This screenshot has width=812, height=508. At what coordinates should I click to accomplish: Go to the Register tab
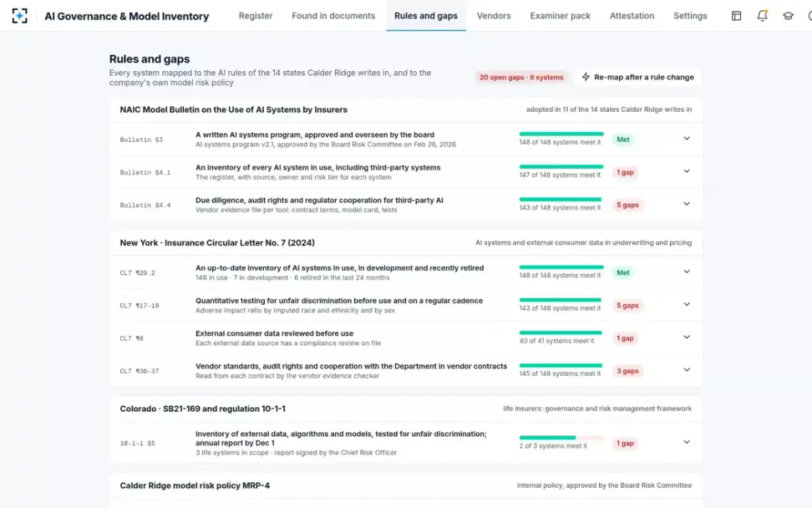coord(256,16)
